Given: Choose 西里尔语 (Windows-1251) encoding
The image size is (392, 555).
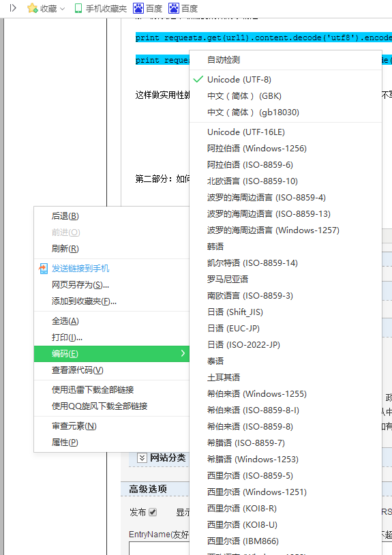Looking at the screenshot, I should pos(286,492).
